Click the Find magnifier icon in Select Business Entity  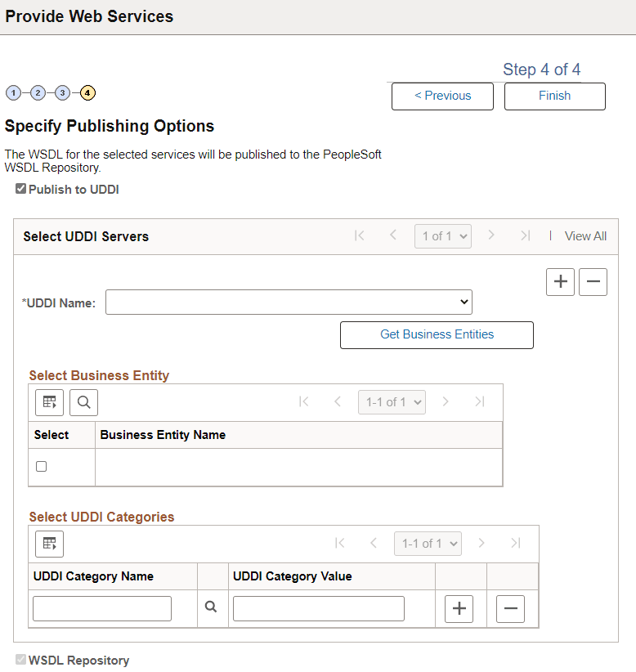click(84, 402)
